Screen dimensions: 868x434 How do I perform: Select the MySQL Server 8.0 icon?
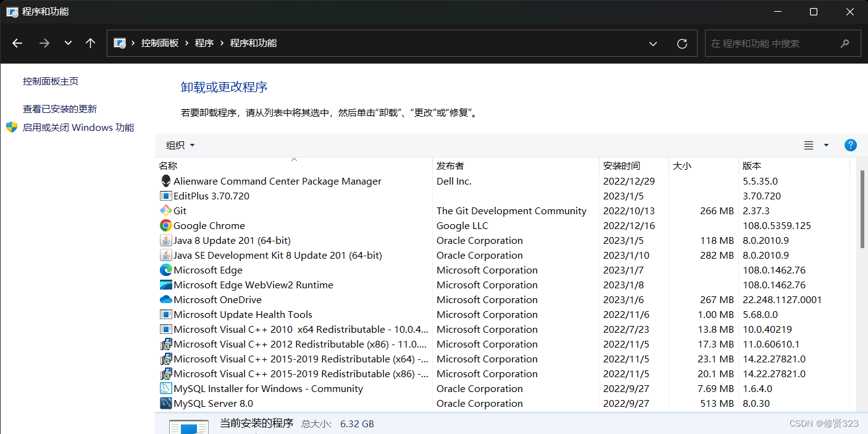165,403
